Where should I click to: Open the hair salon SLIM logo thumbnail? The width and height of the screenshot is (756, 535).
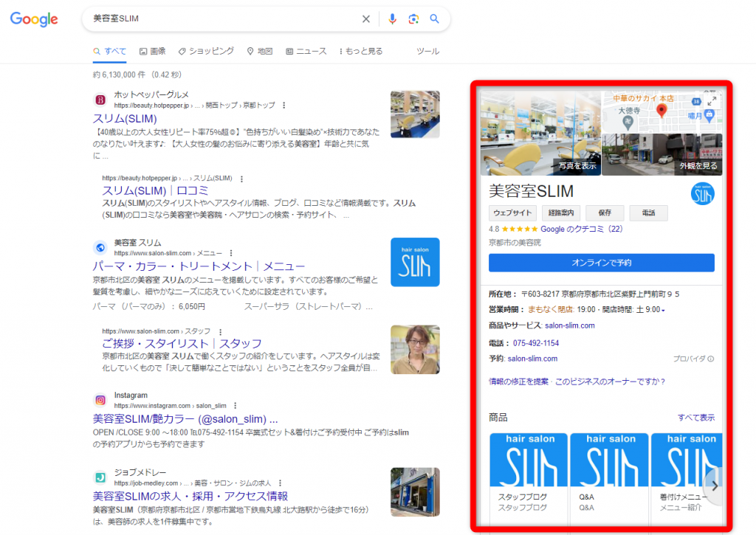pos(415,262)
